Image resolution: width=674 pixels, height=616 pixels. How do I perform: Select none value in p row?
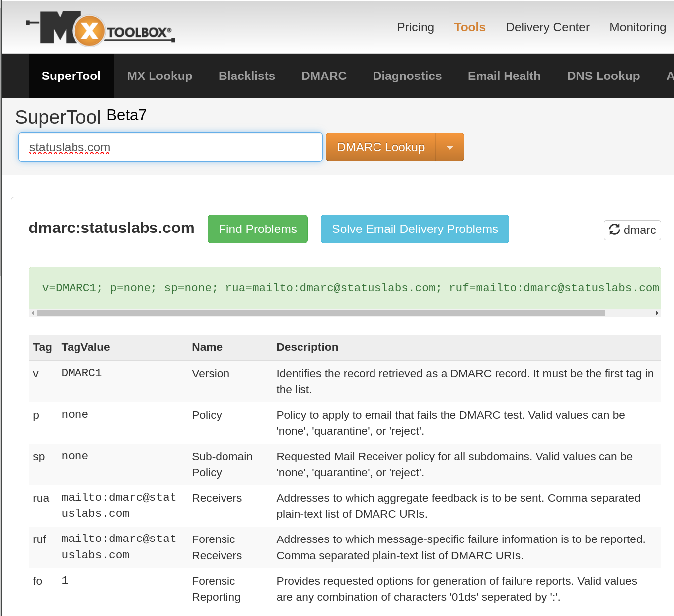(x=122, y=423)
